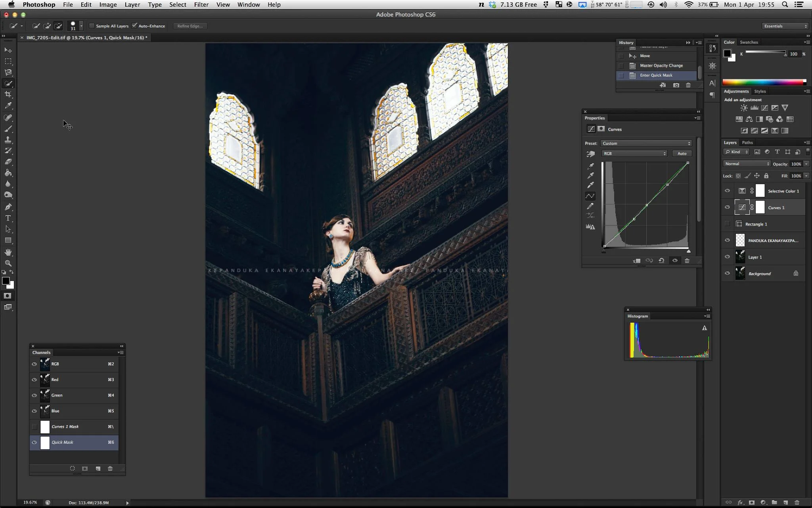The image size is (812, 508).
Task: Select the Eraser tool
Action: click(x=8, y=162)
